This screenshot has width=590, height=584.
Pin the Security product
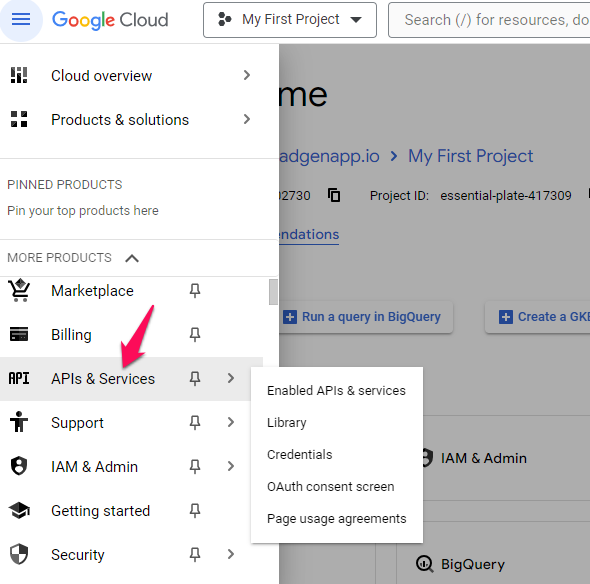pyautogui.click(x=195, y=554)
